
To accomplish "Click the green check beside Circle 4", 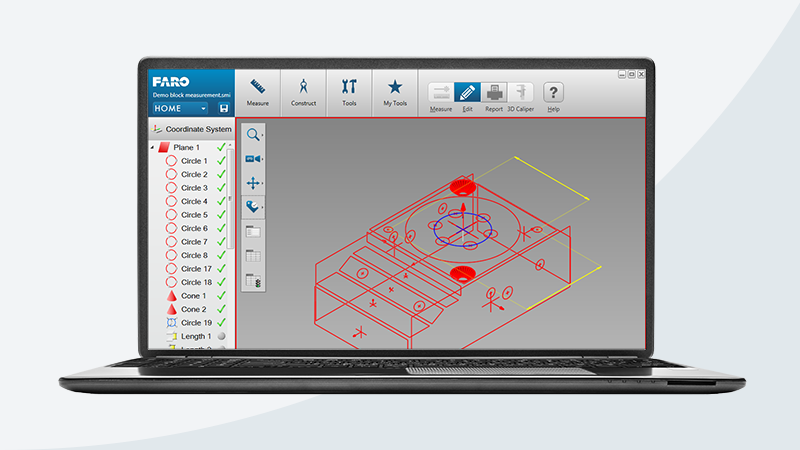I will (x=221, y=201).
